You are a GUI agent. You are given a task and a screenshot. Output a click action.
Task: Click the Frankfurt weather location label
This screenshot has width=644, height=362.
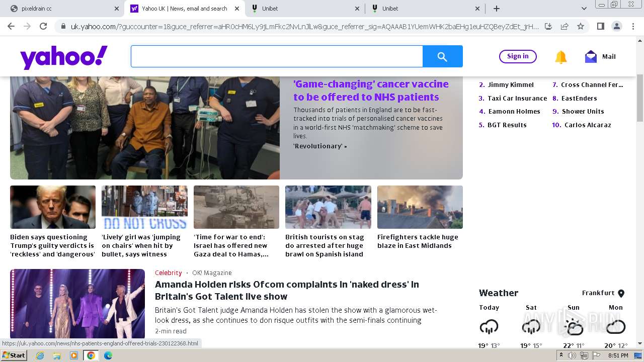click(x=598, y=293)
